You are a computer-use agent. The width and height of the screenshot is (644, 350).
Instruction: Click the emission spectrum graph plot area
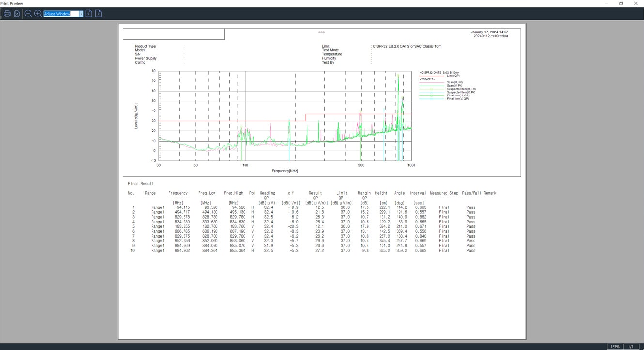pyautogui.click(x=285, y=116)
